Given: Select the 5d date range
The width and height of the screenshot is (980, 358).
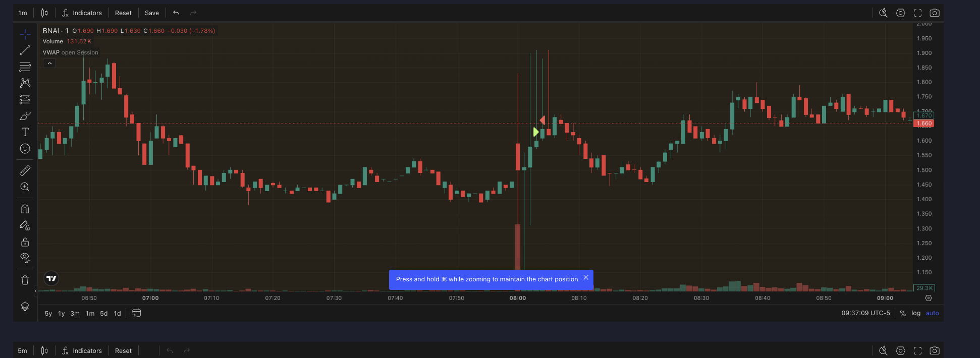Looking at the screenshot, I should [x=104, y=314].
